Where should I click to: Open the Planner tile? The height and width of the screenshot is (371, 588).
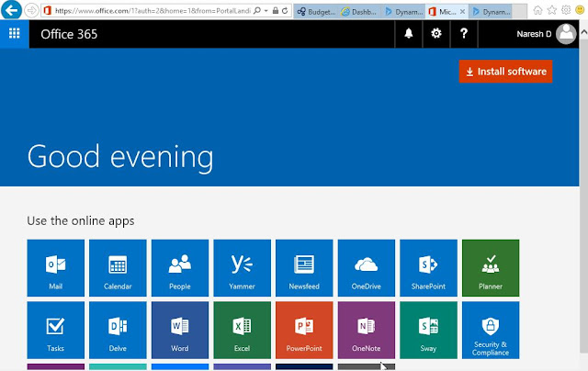(x=491, y=268)
